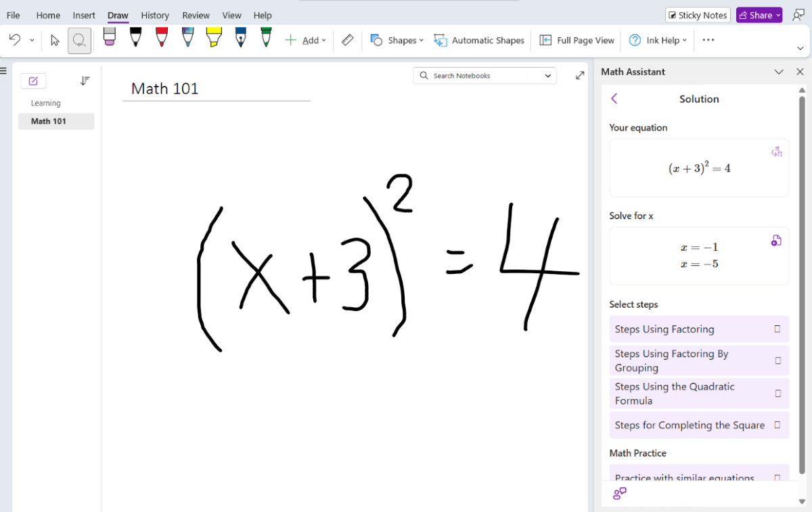Go back with the purple chevron

[614, 99]
